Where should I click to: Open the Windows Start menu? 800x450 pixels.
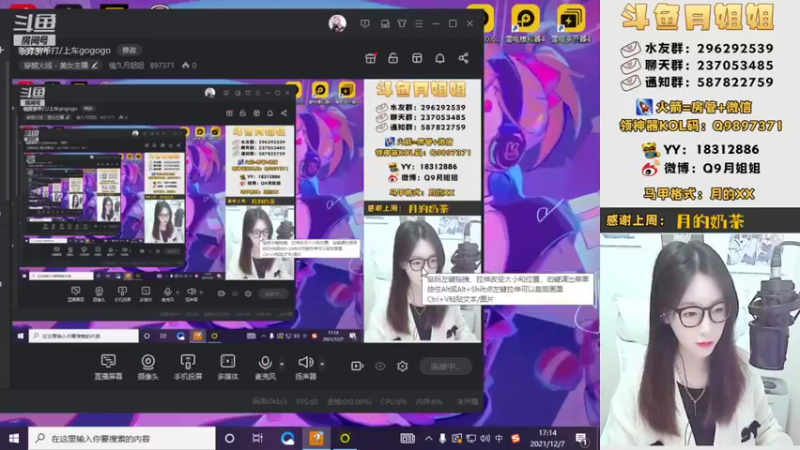click(14, 438)
